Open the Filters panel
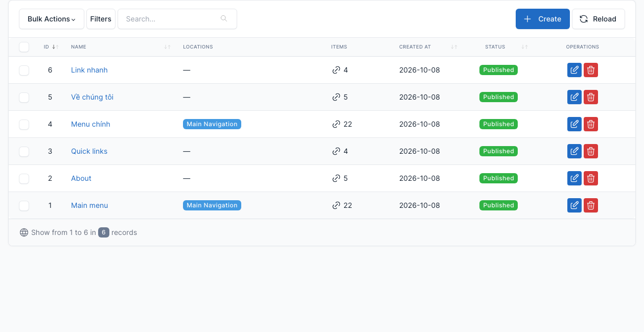Screen dimensions: 644x332 (101, 19)
